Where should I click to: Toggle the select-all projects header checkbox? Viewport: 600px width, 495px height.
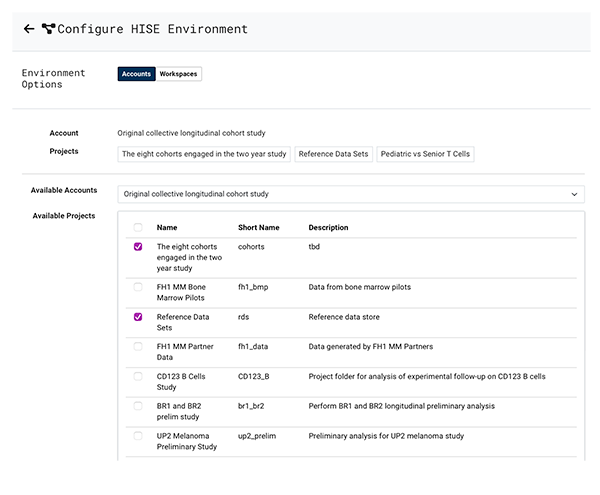(138, 227)
